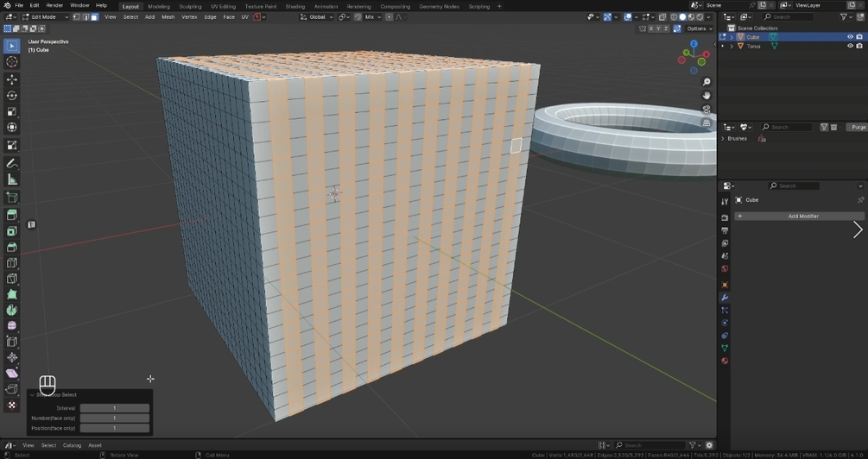Click the Add Modifier button
This screenshot has width=868, height=459.
[799, 217]
